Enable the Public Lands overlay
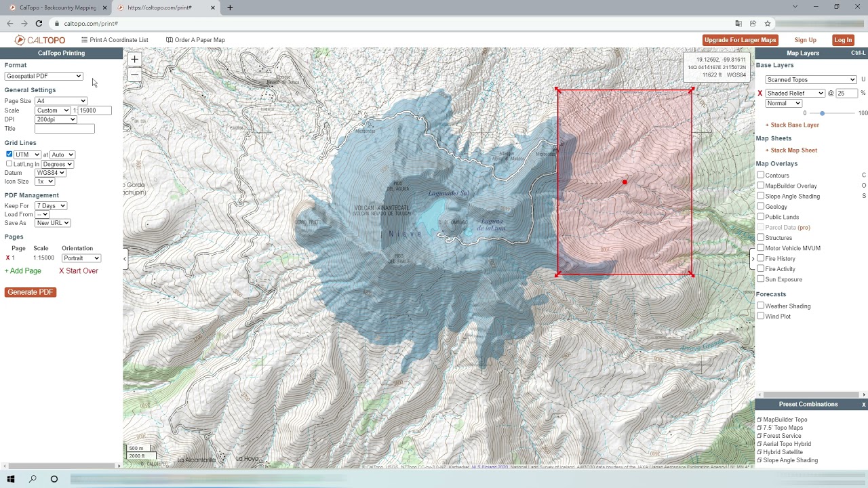Viewport: 868px width, 488px height. 761,217
